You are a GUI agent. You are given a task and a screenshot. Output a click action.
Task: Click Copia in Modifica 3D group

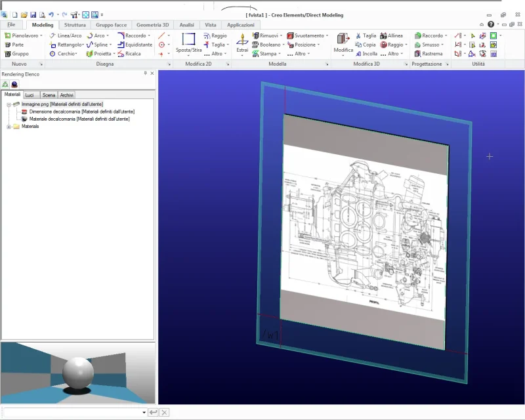tap(366, 45)
